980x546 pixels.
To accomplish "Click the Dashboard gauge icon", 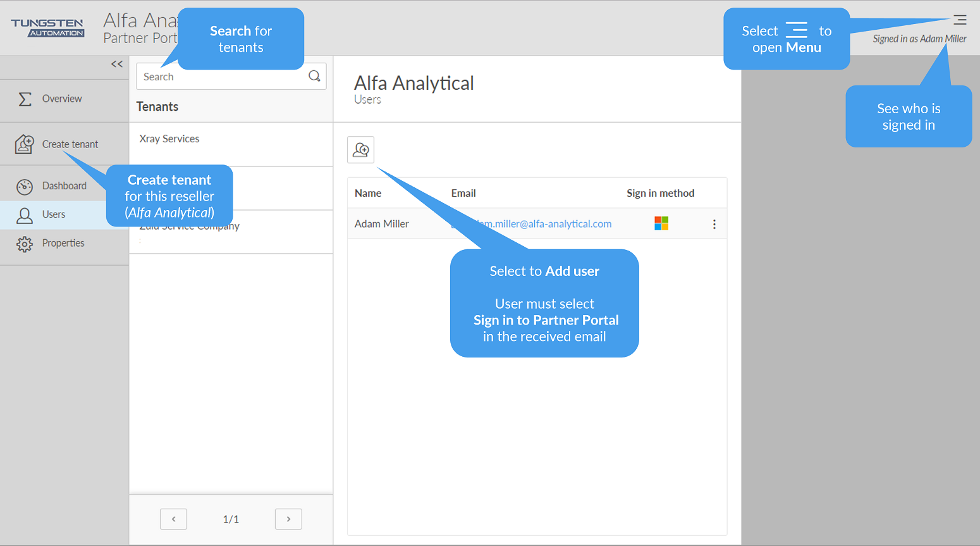I will 25,186.
